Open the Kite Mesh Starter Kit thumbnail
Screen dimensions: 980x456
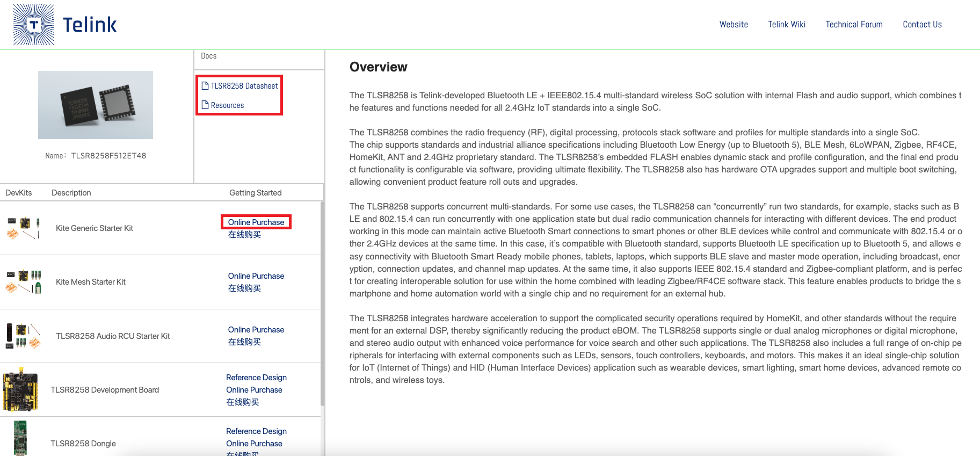pyautogui.click(x=23, y=282)
